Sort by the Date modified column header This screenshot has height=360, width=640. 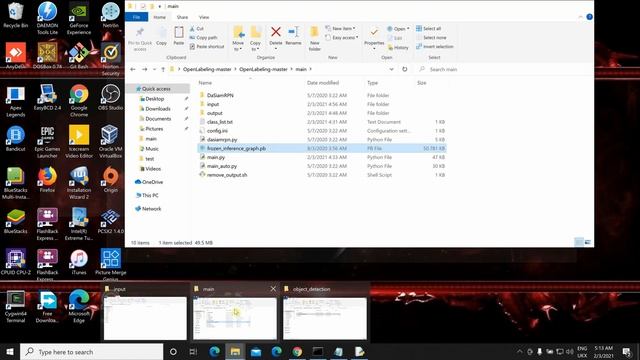[323, 83]
